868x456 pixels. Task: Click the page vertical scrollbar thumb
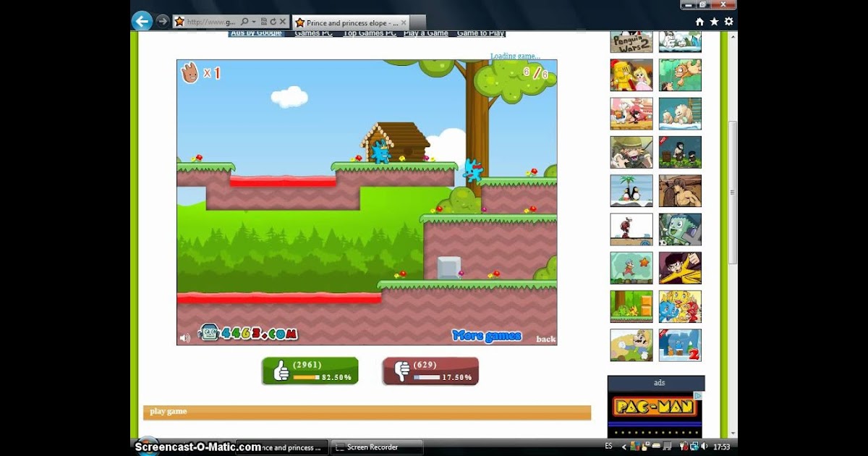click(x=732, y=192)
